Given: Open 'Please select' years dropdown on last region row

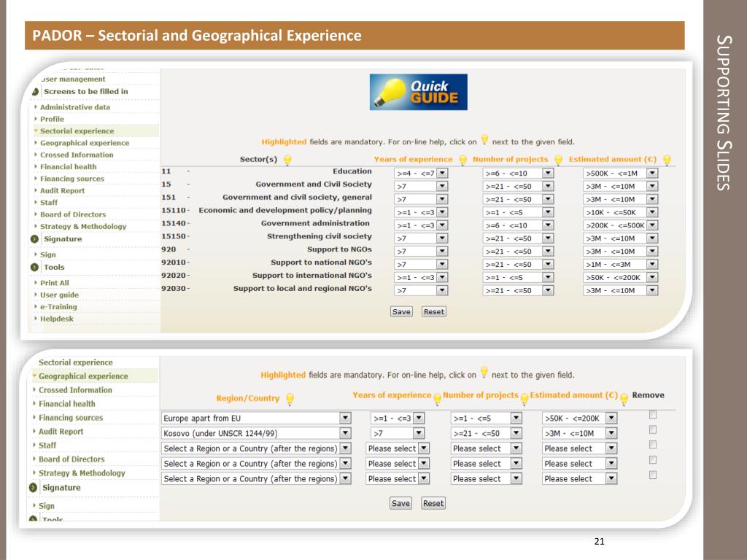Looking at the screenshot, I should pos(398,478).
